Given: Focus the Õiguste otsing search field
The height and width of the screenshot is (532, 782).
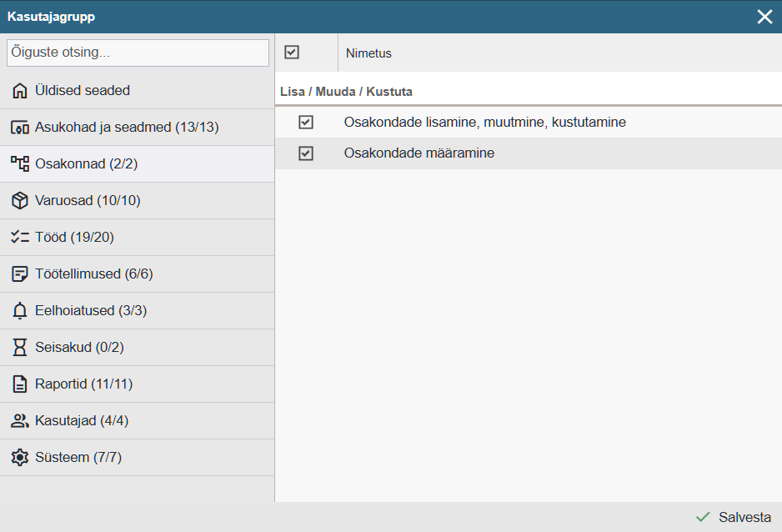Looking at the screenshot, I should pos(138,53).
